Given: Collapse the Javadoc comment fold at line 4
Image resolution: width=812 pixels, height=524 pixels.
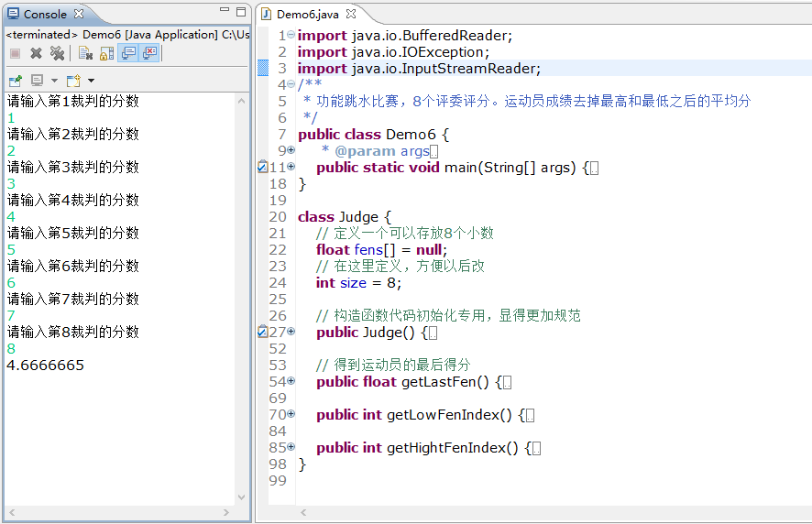Looking at the screenshot, I should (x=291, y=84).
